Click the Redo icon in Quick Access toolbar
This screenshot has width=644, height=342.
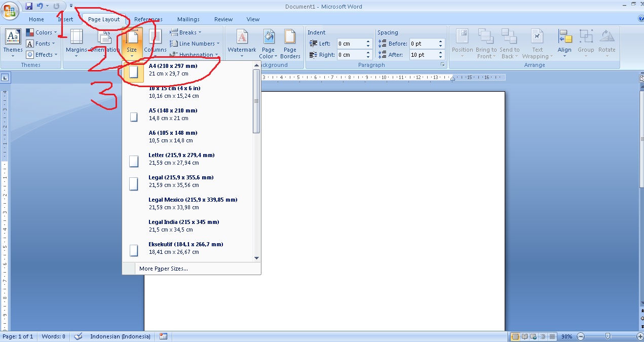tap(56, 6)
